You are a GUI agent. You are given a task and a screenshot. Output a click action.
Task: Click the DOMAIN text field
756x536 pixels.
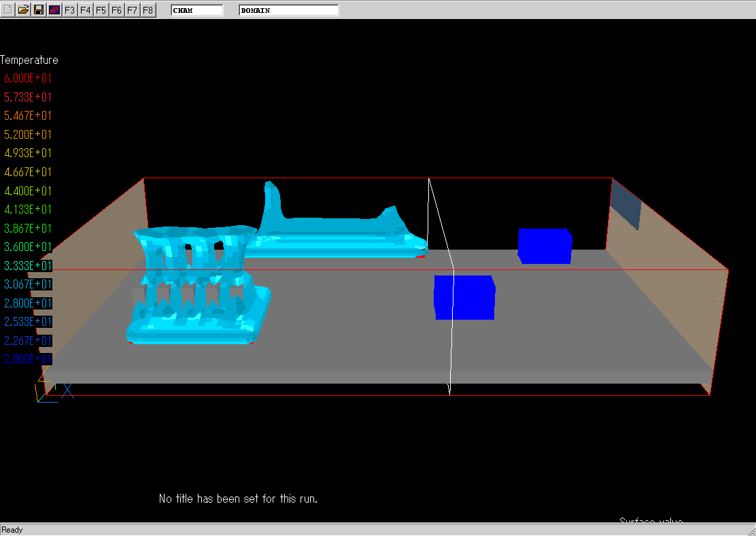click(x=288, y=10)
